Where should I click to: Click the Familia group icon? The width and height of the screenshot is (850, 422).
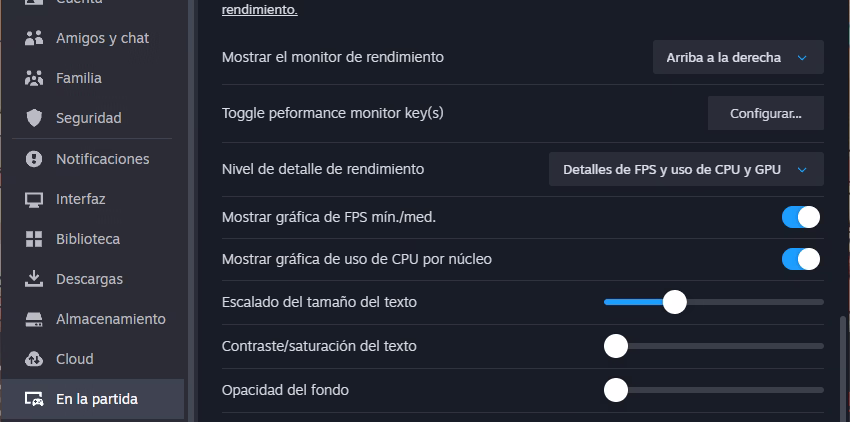pos(34,78)
